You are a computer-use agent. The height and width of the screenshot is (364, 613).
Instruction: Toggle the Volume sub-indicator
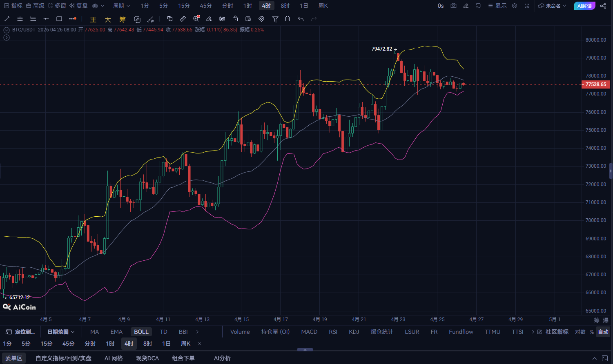(x=240, y=332)
